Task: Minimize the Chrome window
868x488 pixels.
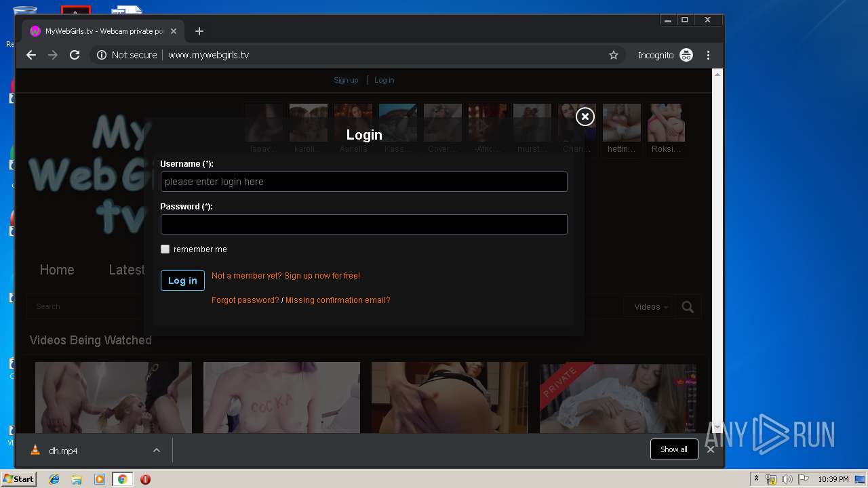Action: click(x=668, y=20)
